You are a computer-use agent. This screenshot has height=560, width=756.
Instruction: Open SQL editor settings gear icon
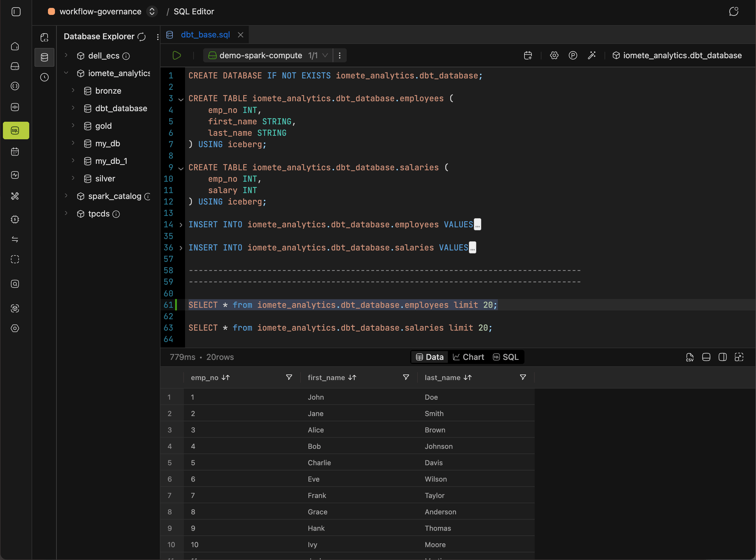[x=554, y=55]
